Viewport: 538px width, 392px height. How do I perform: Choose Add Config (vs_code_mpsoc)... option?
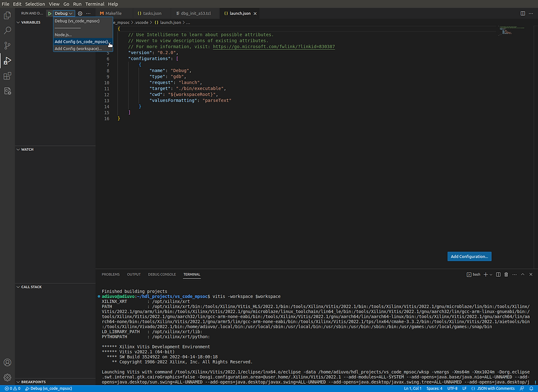83,42
